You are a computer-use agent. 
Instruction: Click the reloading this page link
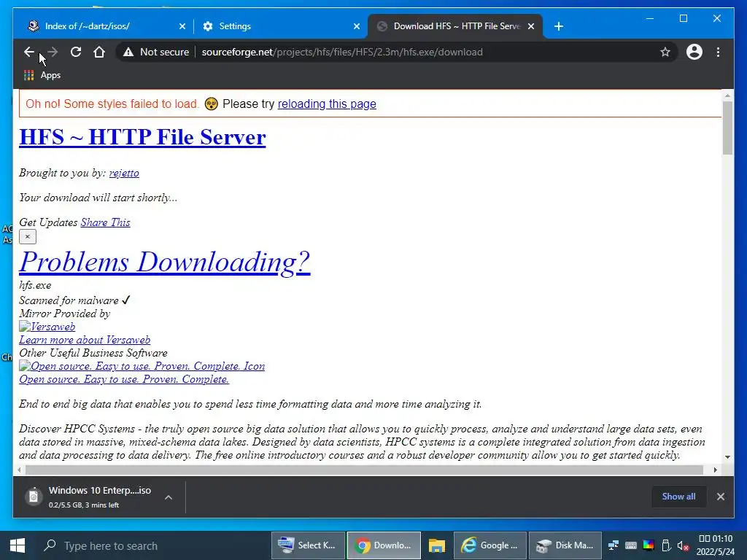tap(327, 104)
